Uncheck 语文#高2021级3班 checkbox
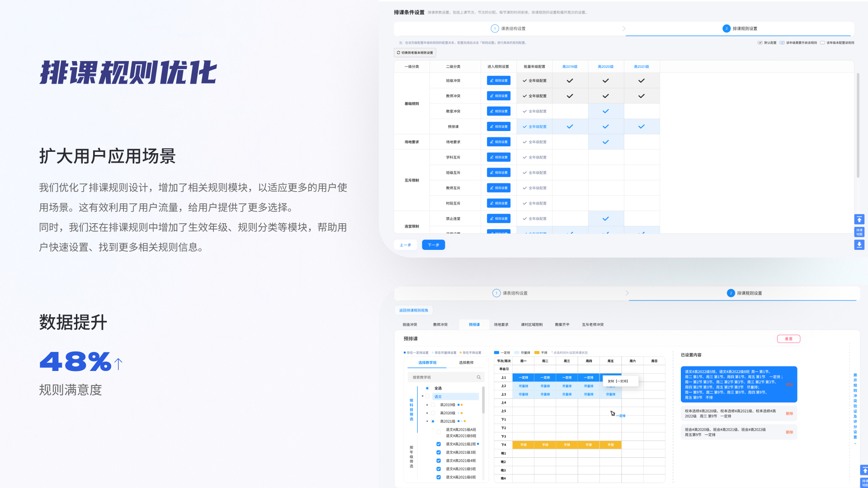The image size is (868, 488). pos(438,452)
